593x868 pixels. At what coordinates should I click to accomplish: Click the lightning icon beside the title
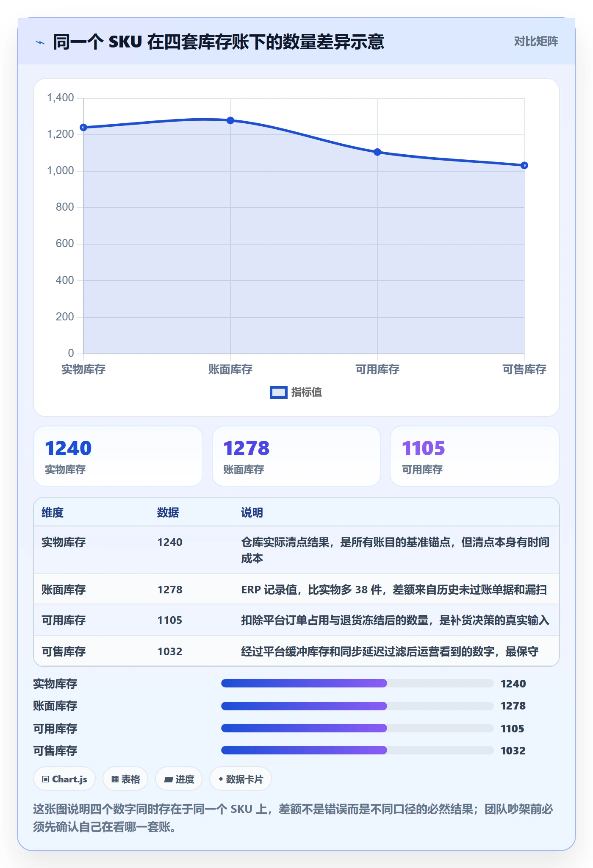pyautogui.click(x=40, y=42)
